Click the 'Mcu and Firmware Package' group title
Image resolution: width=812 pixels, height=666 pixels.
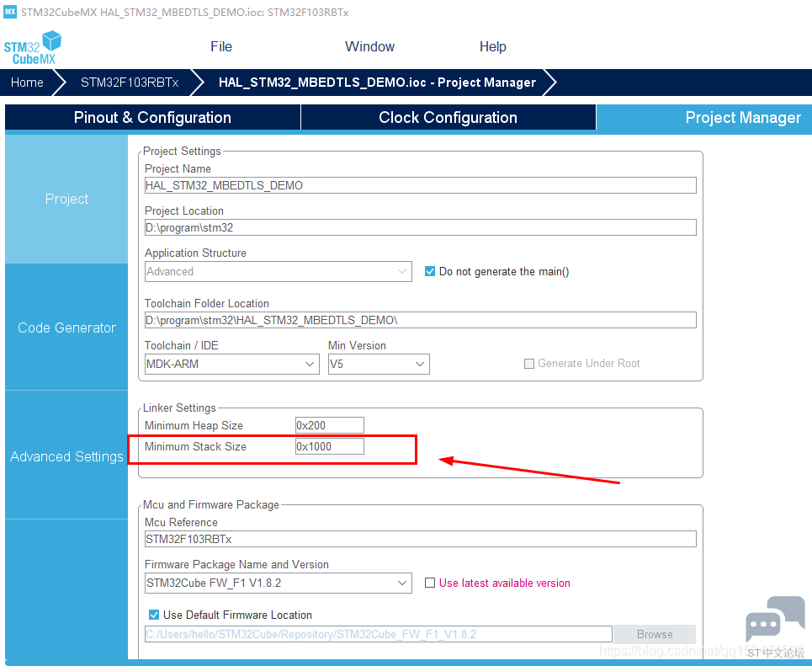click(x=210, y=505)
